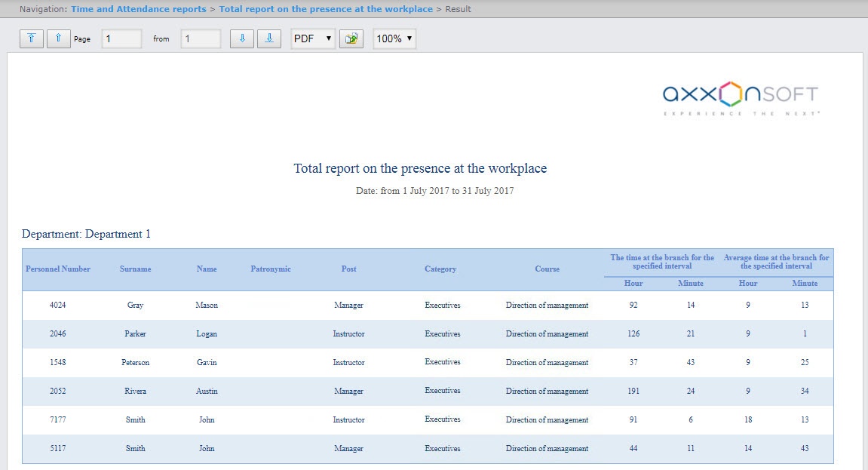Click the Personnel Number column header
This screenshot has width=868, height=470.
point(58,269)
